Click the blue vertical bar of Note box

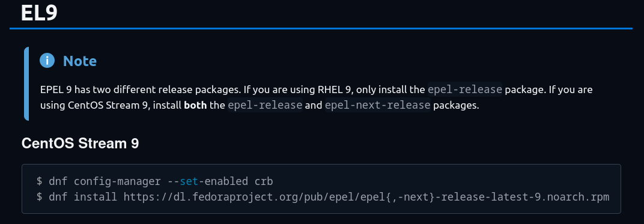click(26, 83)
